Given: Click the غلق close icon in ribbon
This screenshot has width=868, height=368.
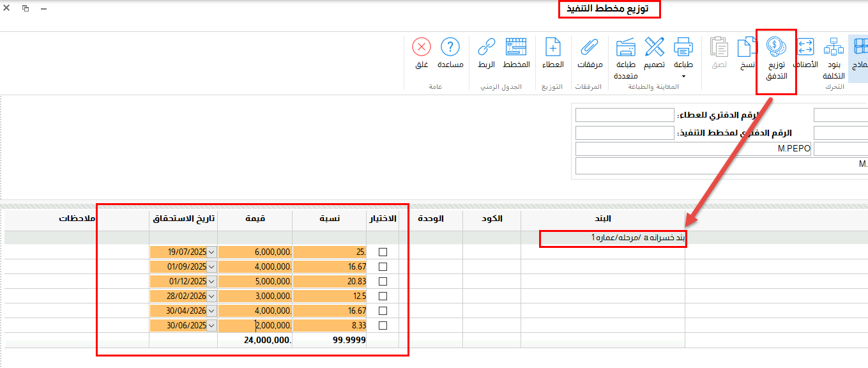Looking at the screenshot, I should point(422,47).
